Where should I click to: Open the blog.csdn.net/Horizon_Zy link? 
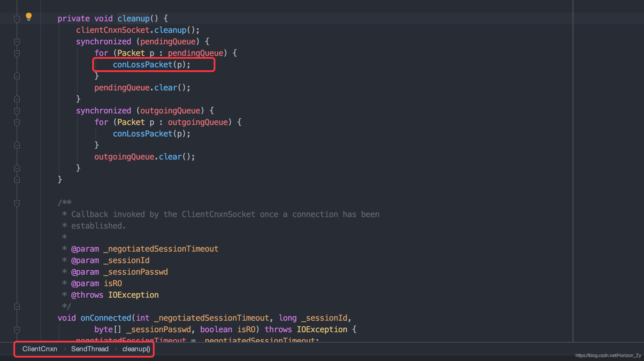point(608,355)
